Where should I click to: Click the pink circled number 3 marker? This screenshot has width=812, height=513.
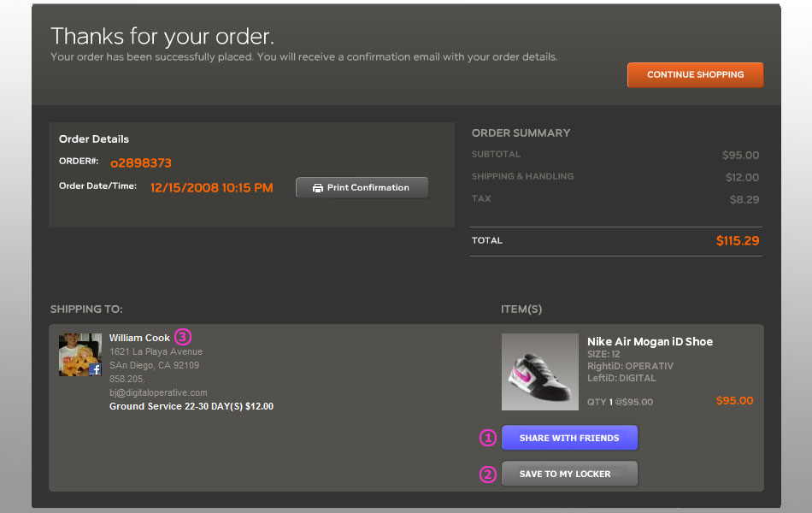point(183,337)
